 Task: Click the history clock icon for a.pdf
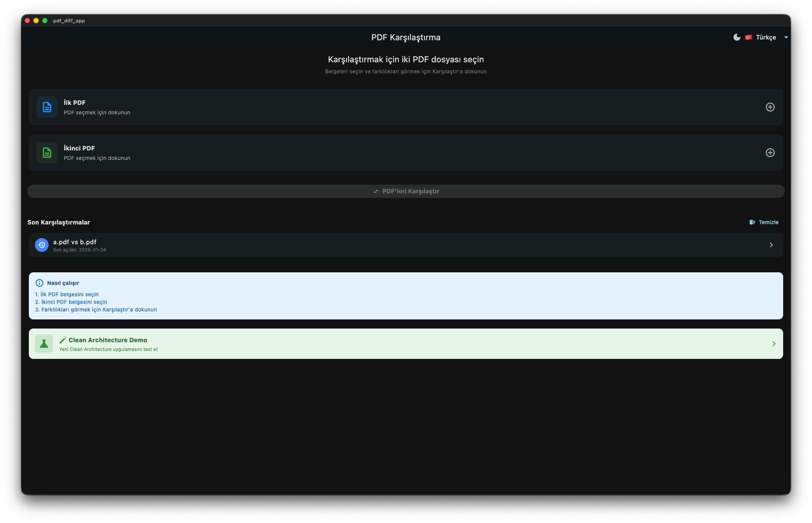point(41,245)
